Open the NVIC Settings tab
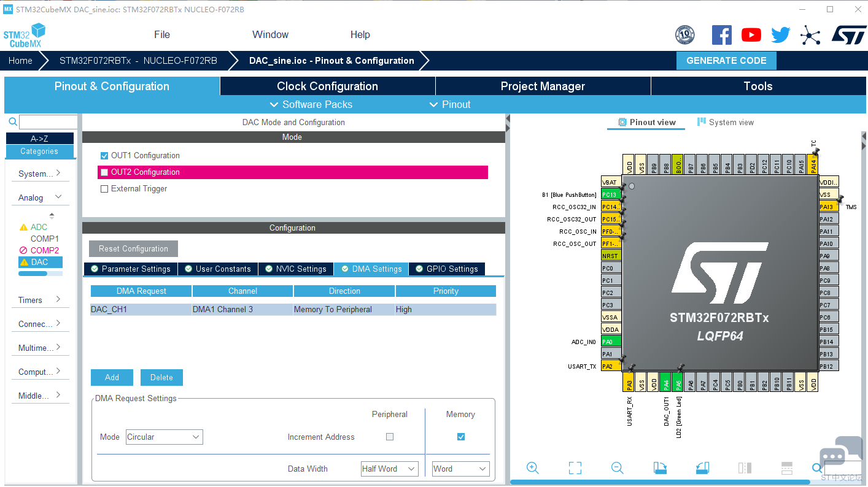 pyautogui.click(x=296, y=269)
